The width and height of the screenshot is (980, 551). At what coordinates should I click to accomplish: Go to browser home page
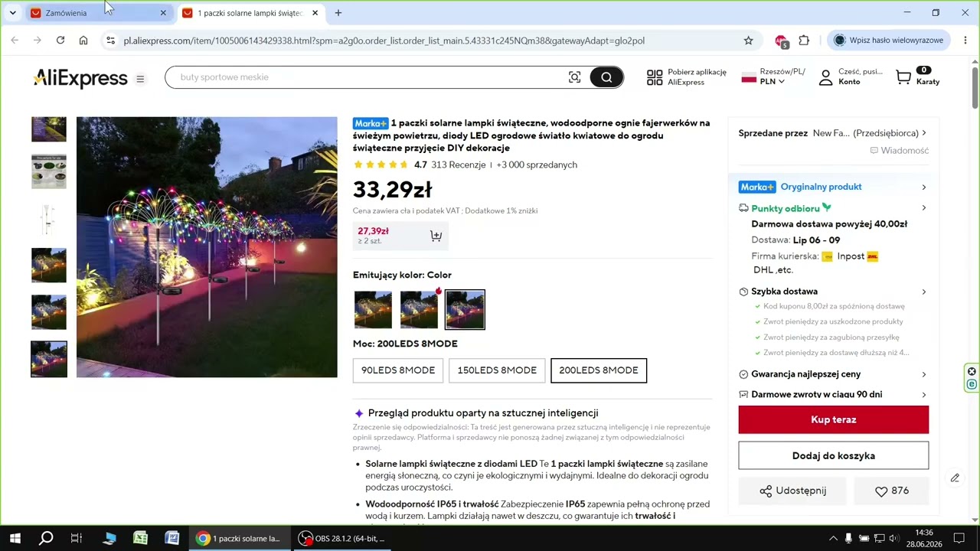pyautogui.click(x=83, y=41)
